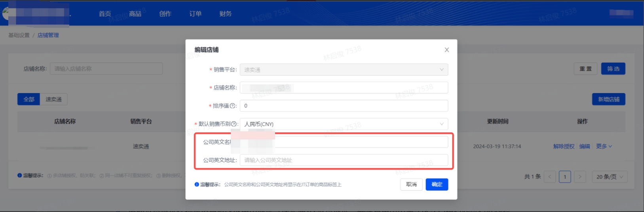
Task: Click the 解除授权 link in the table row
Action: click(x=564, y=146)
